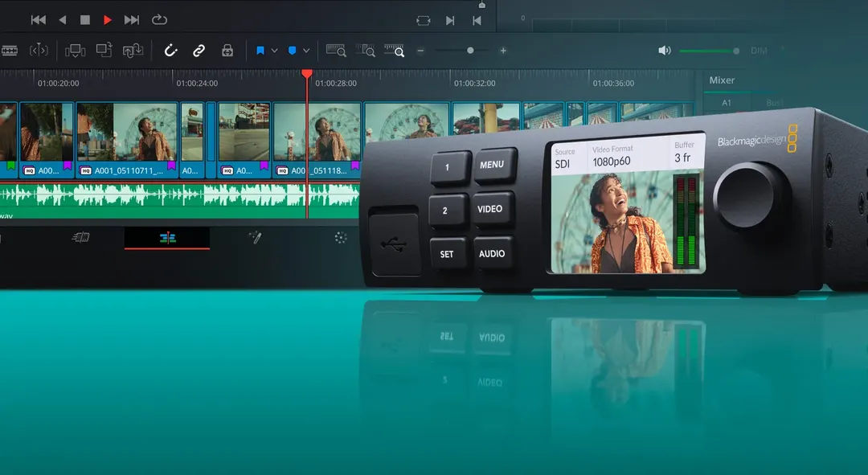Switch to the Fusion page
This screenshot has height=475, width=868.
tap(255, 238)
